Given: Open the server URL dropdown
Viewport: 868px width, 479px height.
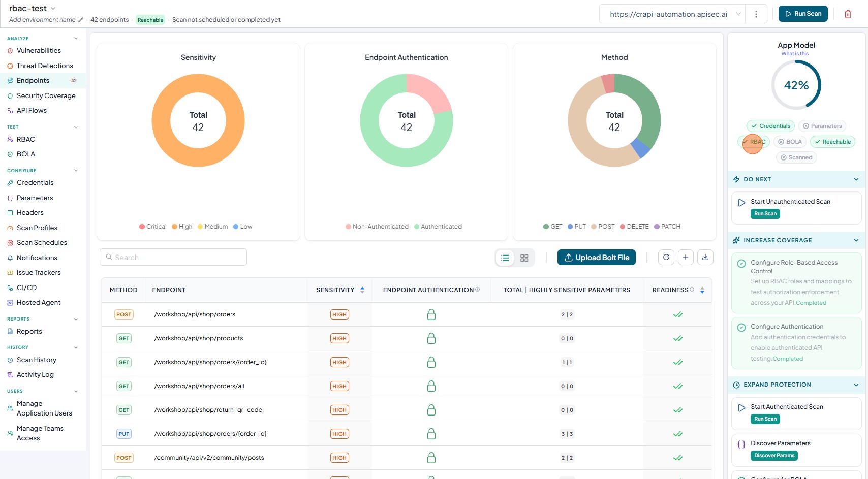Looking at the screenshot, I should pos(738,14).
